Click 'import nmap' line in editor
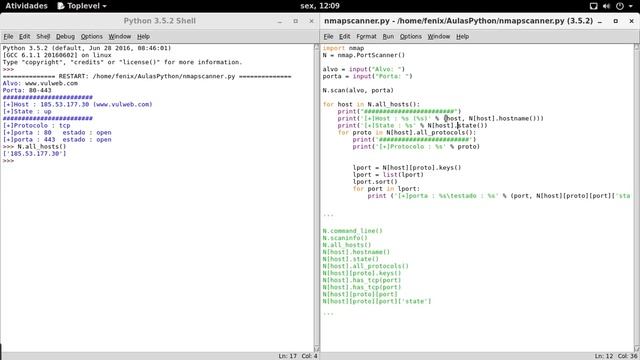Viewport: 640px width, 360px height. pos(343,48)
